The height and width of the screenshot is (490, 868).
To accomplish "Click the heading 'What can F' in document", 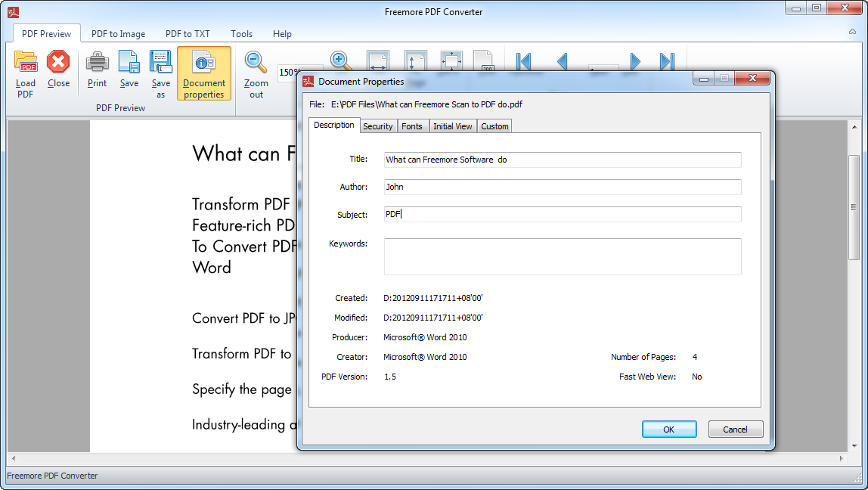I will coord(243,154).
